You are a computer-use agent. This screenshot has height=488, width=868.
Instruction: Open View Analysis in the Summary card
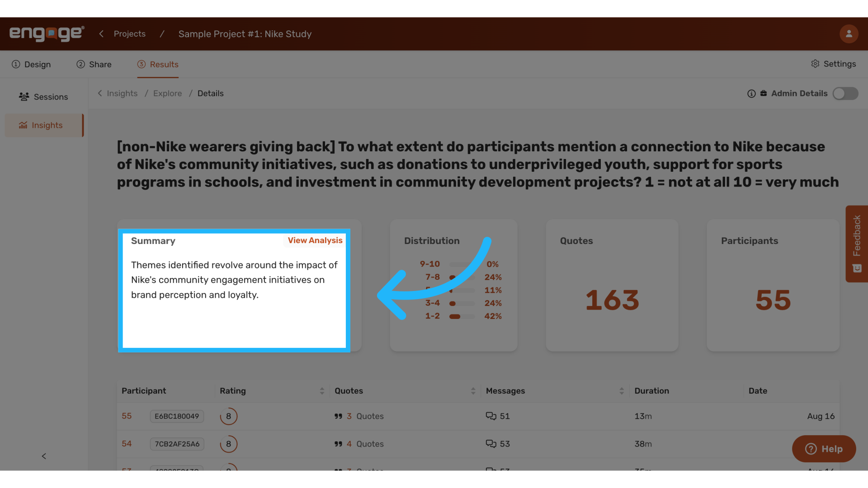315,240
